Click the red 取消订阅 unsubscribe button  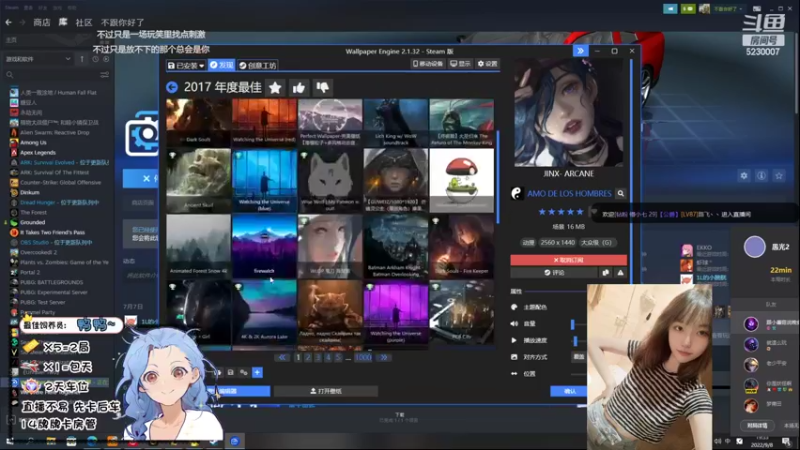click(x=568, y=260)
